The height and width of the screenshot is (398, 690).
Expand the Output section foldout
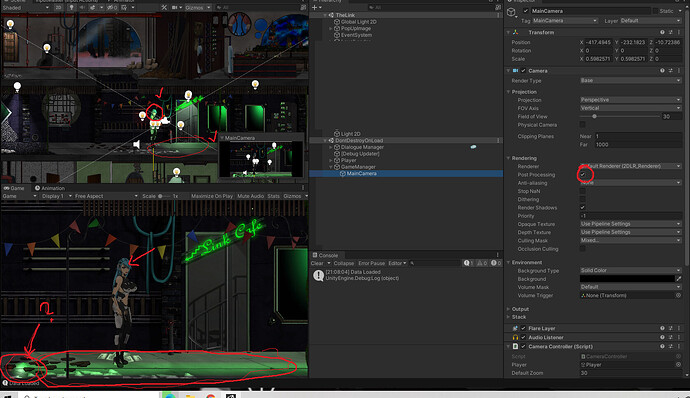pos(508,309)
